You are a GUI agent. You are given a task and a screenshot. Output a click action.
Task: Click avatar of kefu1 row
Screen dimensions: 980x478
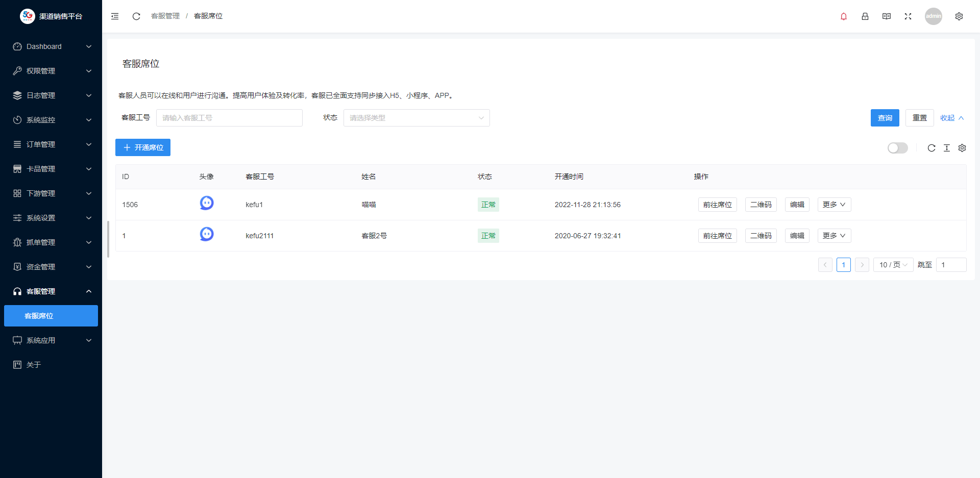[x=207, y=203]
